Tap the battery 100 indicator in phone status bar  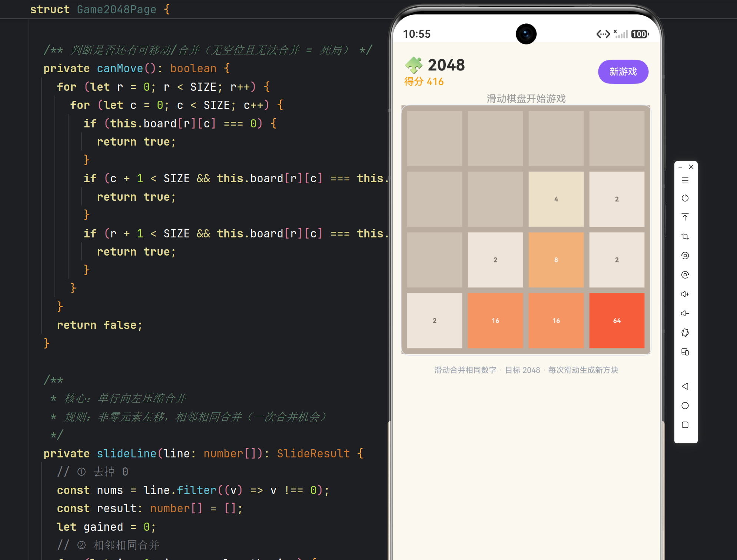pos(640,34)
